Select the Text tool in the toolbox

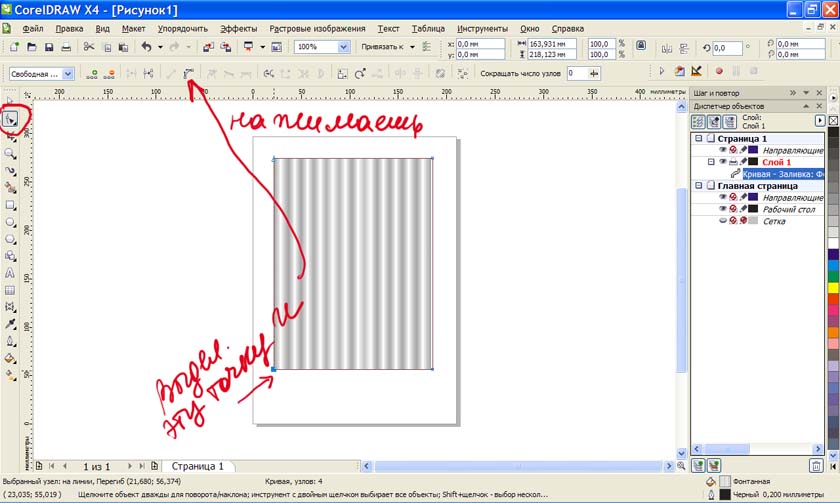[x=11, y=272]
